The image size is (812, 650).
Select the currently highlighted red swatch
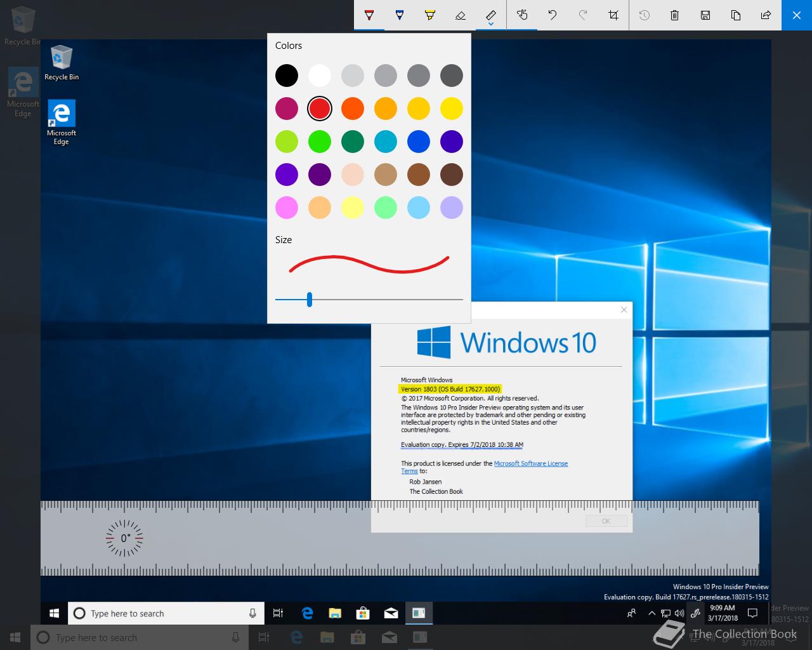point(320,109)
